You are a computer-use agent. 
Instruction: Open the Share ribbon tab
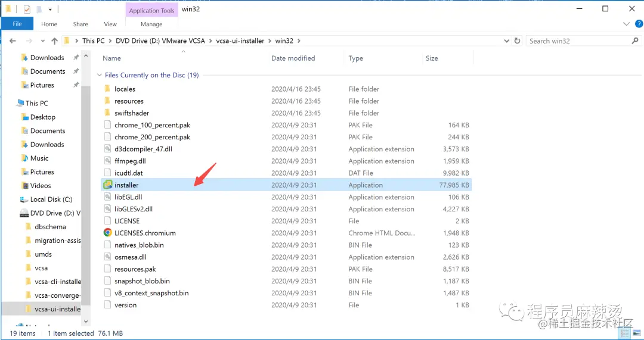80,24
